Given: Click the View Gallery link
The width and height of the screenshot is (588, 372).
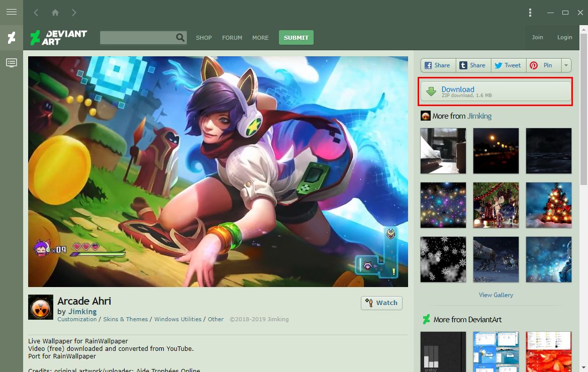Looking at the screenshot, I should (496, 295).
